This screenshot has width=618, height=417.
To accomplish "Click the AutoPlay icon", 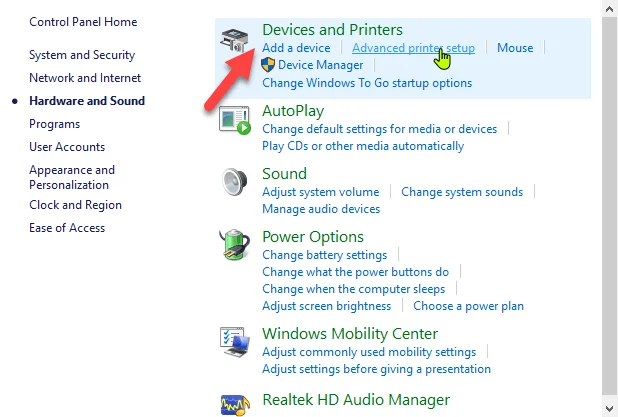I will pos(235,120).
